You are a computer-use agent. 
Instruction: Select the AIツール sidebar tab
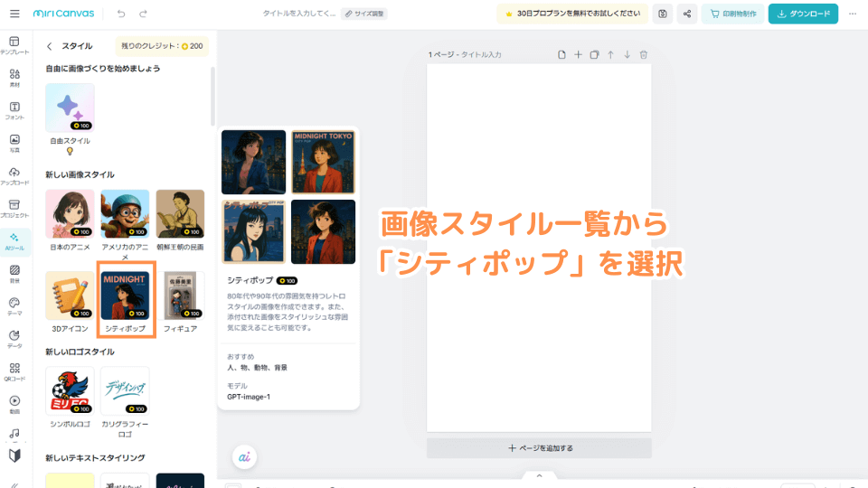(15, 242)
